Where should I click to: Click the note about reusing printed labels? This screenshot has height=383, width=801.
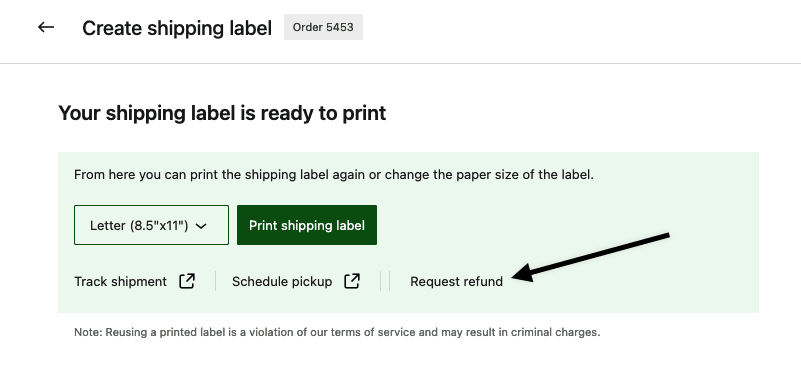tap(337, 332)
